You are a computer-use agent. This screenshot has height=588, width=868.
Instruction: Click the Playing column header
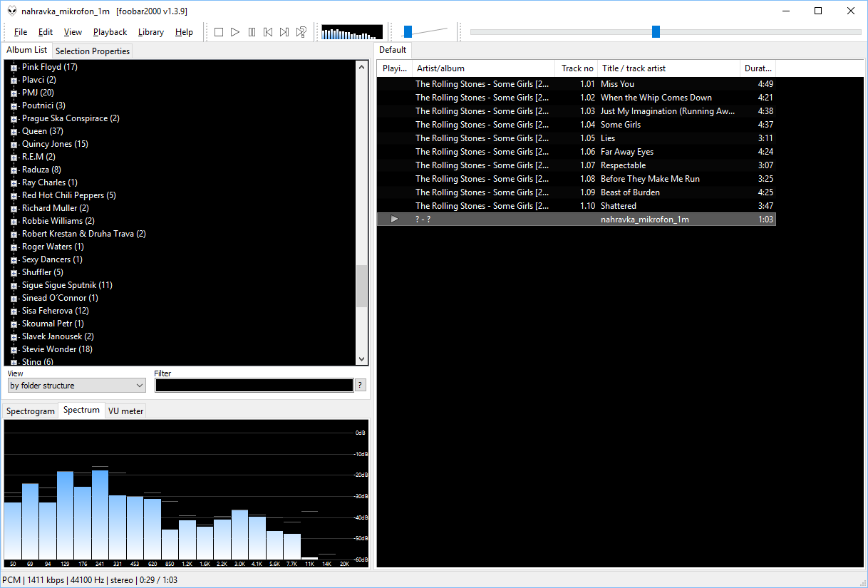[395, 68]
